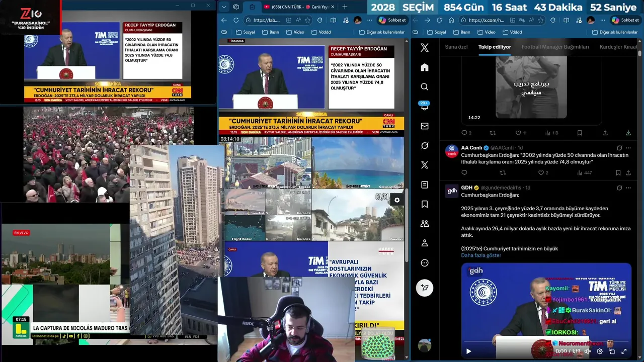
Task: Click the left browser page scrollbar
Action: pos(407,225)
